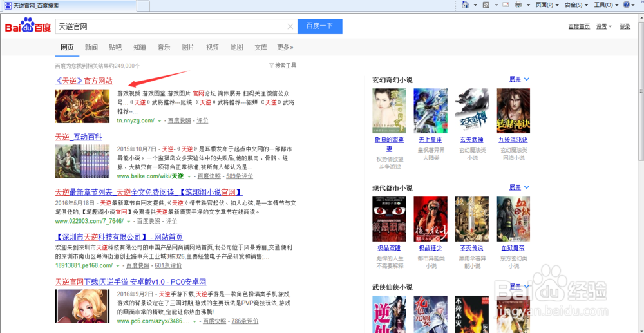Open the print options dropdown arrow

coord(529,5)
